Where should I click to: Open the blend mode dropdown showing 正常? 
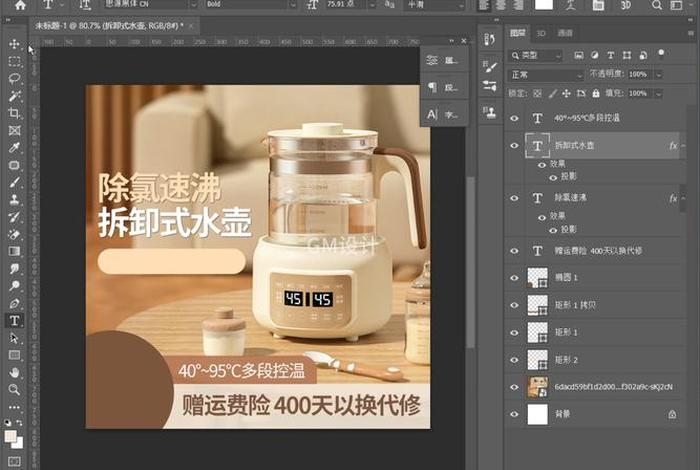(x=546, y=74)
